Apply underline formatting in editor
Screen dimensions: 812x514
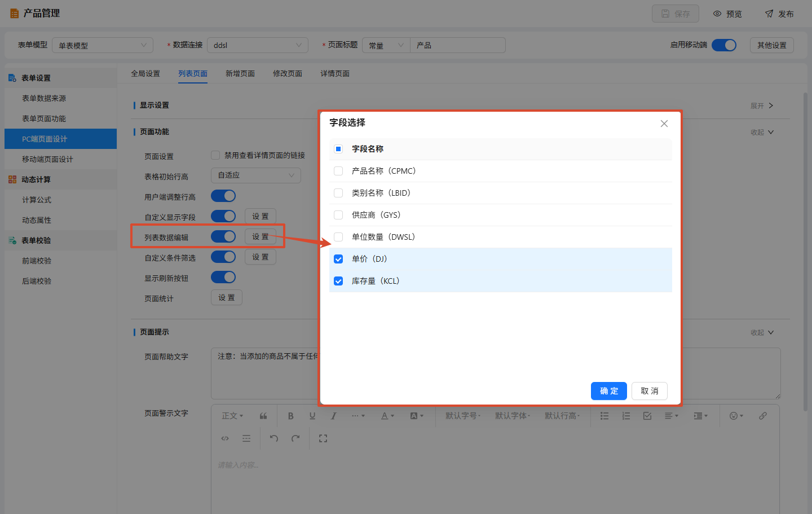(x=312, y=416)
